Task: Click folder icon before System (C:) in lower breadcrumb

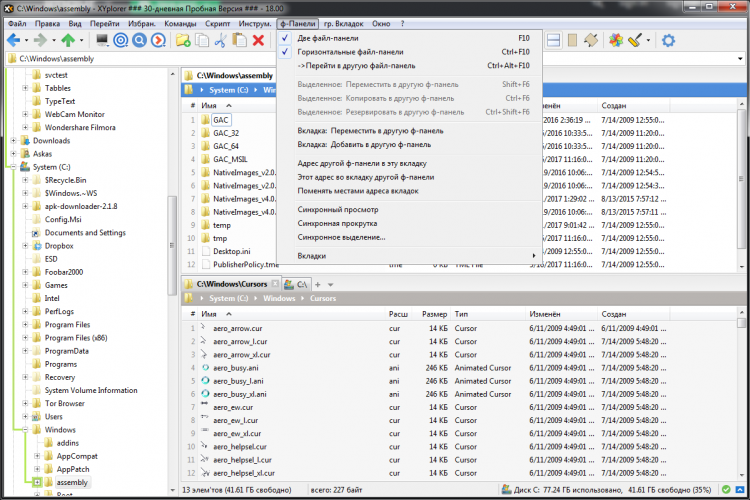Action: click(x=188, y=298)
